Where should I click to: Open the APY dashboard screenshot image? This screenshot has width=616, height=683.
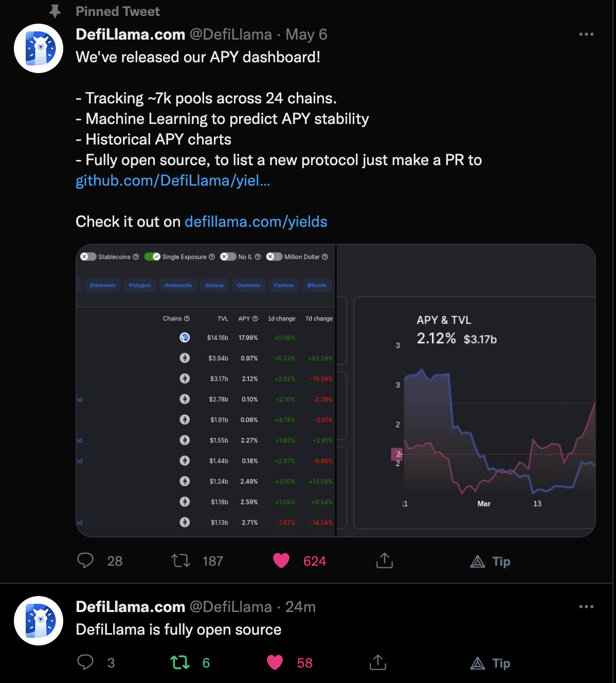coord(336,391)
